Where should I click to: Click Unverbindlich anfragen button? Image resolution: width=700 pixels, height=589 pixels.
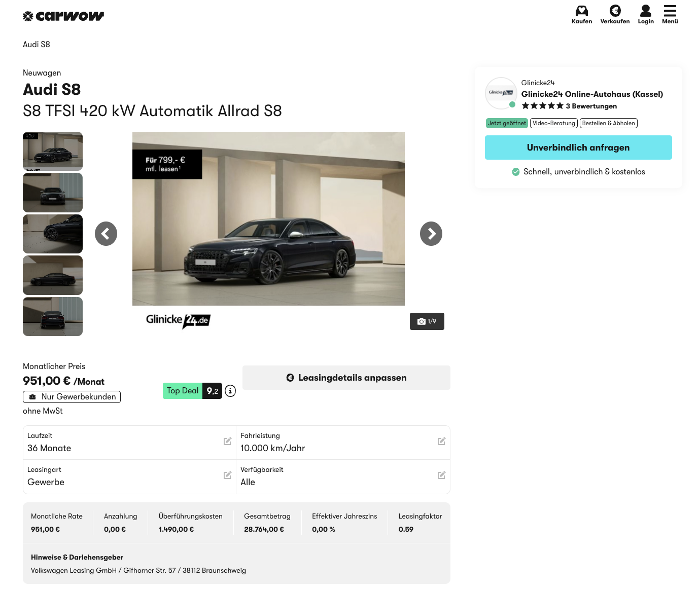click(578, 148)
